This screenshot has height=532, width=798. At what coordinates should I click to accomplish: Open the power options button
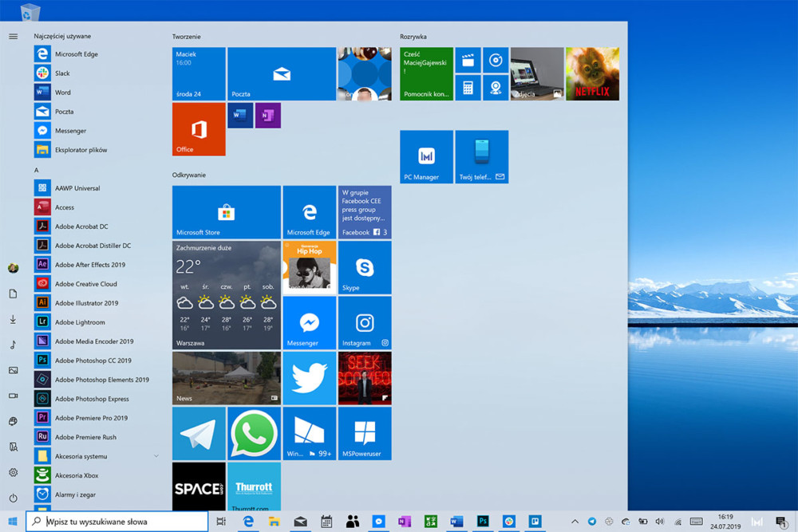pyautogui.click(x=14, y=498)
